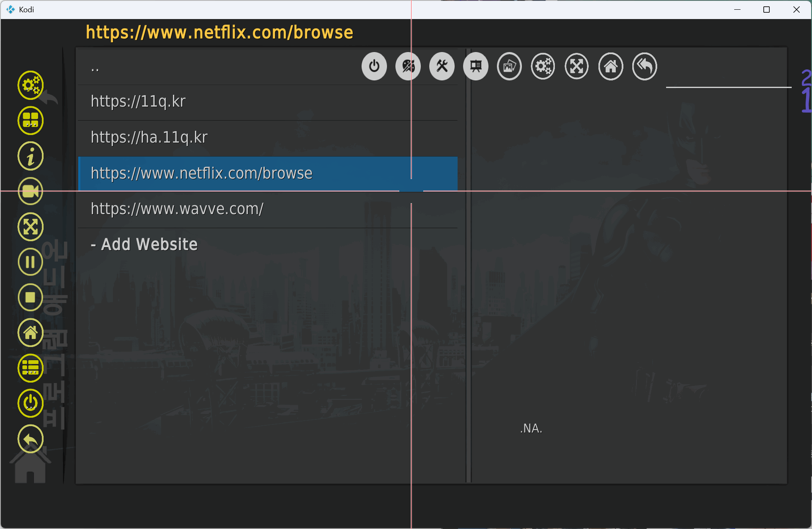The image size is (812, 529).
Task: Open the https://ha.11q.kr list entry
Action: pos(268,138)
